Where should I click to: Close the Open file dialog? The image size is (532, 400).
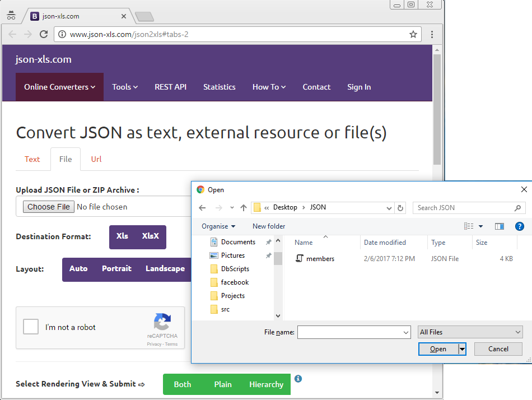pyautogui.click(x=524, y=189)
